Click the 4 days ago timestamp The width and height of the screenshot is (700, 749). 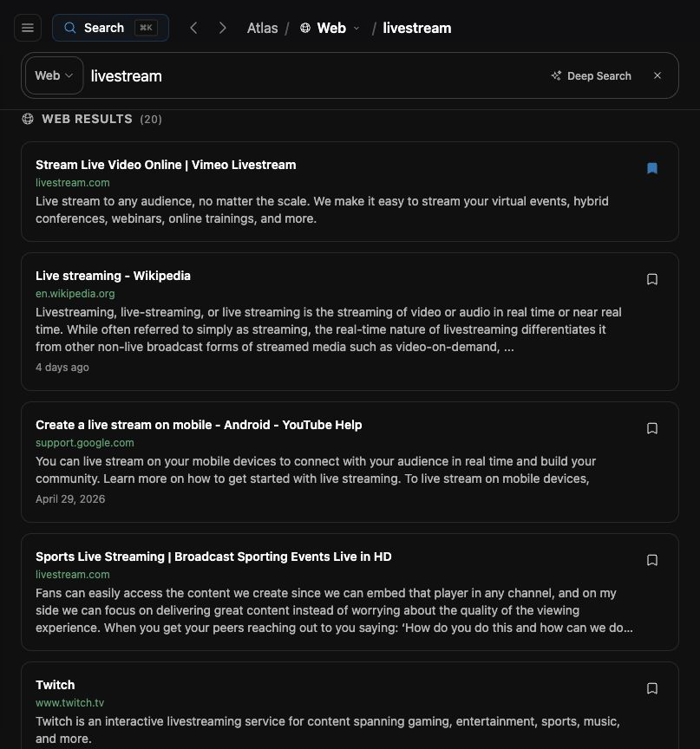[62, 368]
